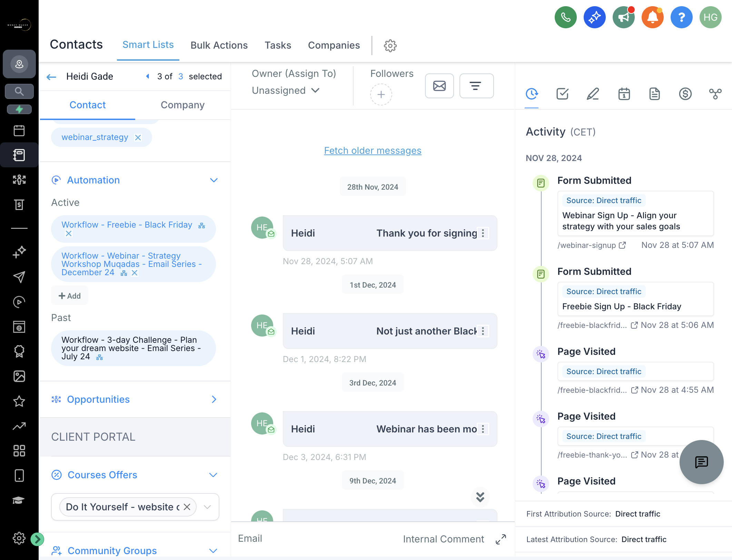Open the Documents icon in right panel
Screen dimensions: 732x560
[x=654, y=94]
